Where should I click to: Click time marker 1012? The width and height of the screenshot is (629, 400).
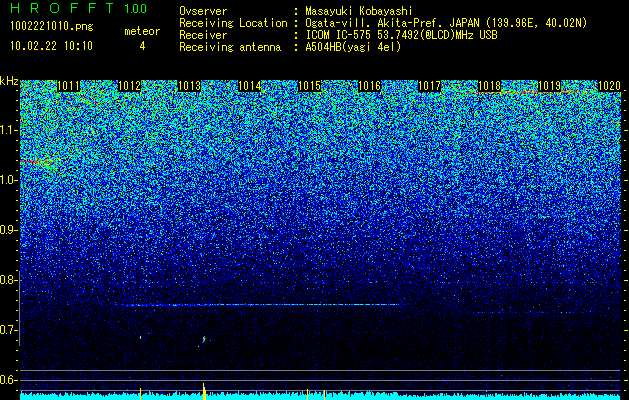pos(129,86)
